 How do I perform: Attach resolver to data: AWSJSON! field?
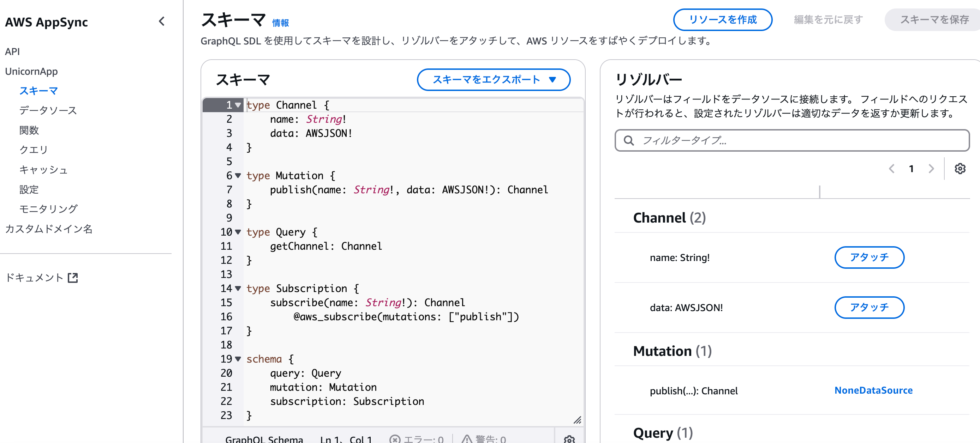coord(869,308)
